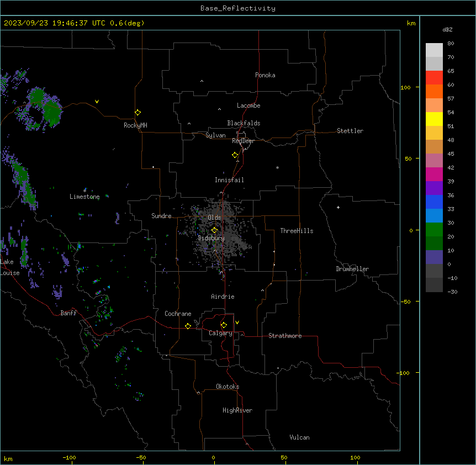Click the 45 value in dBZ legend
The image size is (476, 465).
451,154
